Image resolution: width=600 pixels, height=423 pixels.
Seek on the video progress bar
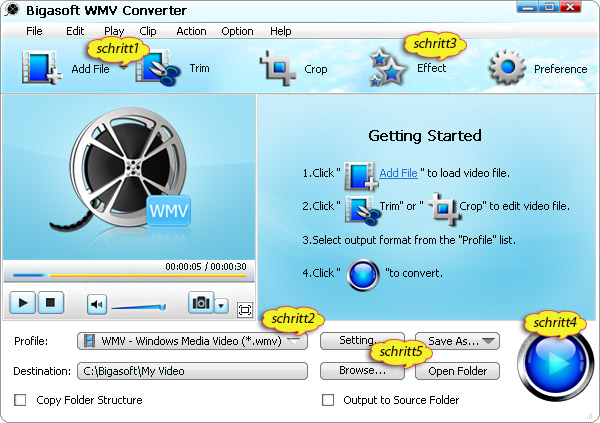tap(129, 275)
